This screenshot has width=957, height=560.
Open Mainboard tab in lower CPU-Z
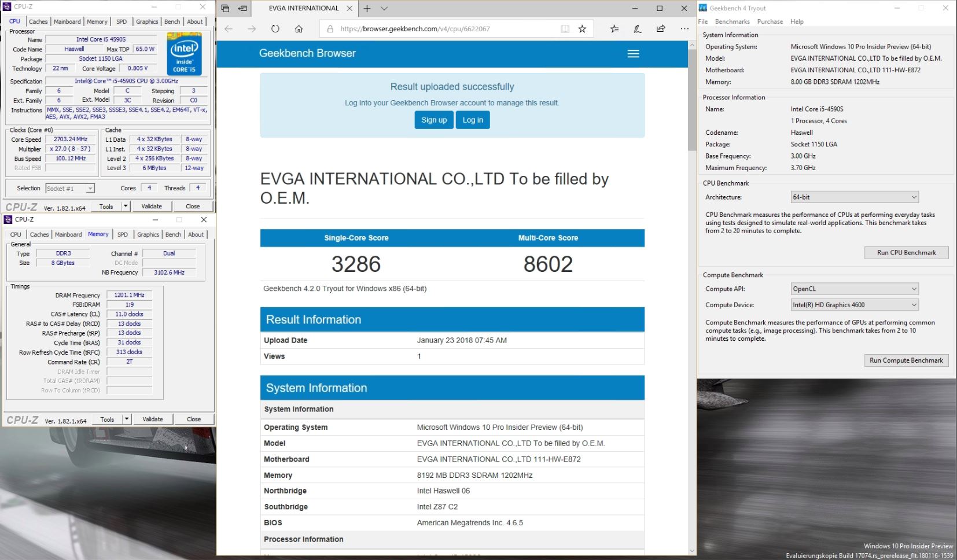click(x=68, y=234)
